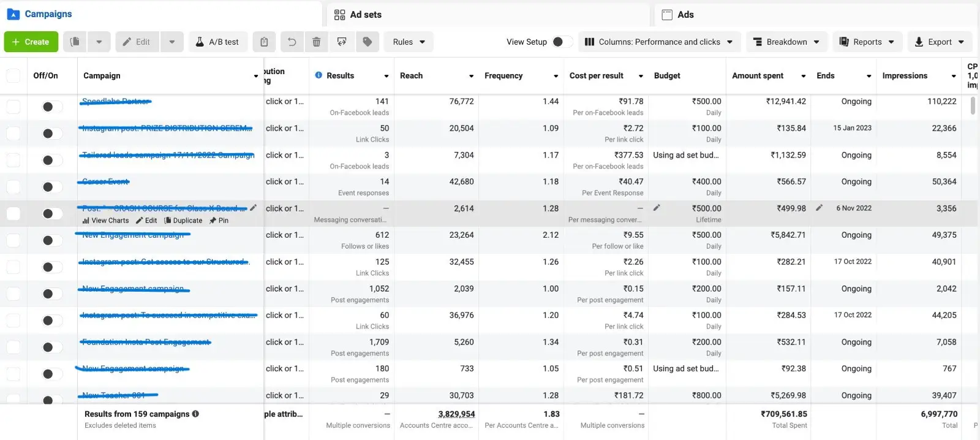
Task: Open the Rules dropdown menu
Action: tap(409, 42)
